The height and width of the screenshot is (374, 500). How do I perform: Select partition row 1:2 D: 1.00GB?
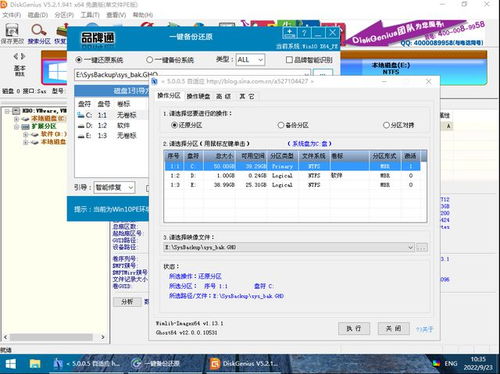click(x=292, y=175)
